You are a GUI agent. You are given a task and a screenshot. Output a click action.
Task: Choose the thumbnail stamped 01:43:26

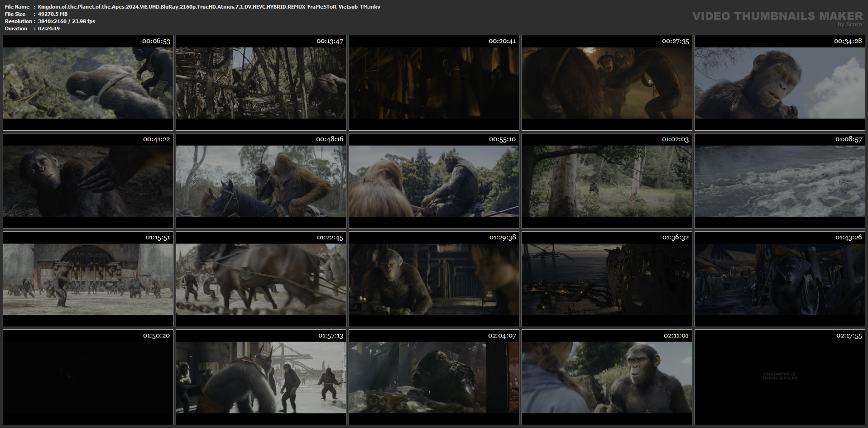coord(780,279)
